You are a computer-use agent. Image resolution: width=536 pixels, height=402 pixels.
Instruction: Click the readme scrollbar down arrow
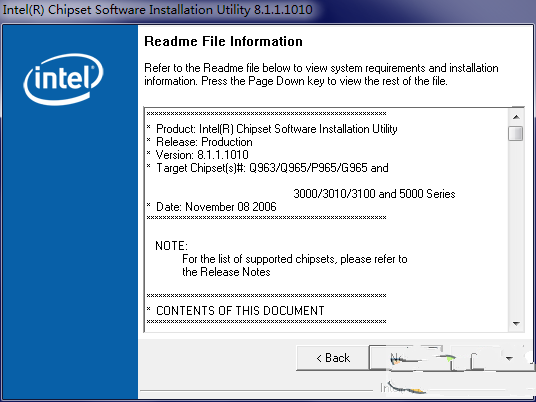pos(516,323)
